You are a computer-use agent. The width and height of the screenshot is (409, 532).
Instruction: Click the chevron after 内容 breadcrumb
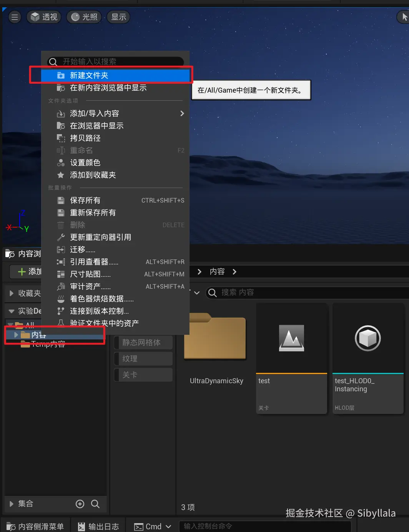234,272
